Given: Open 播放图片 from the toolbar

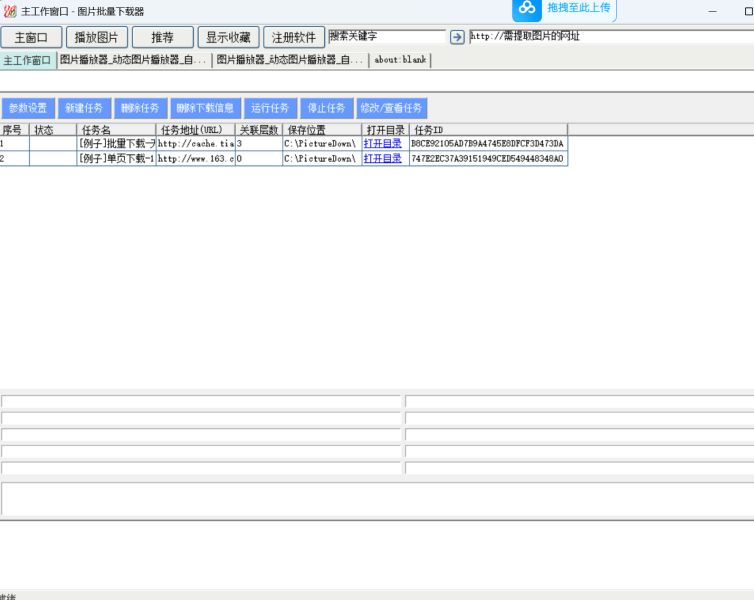Looking at the screenshot, I should pyautogui.click(x=97, y=37).
